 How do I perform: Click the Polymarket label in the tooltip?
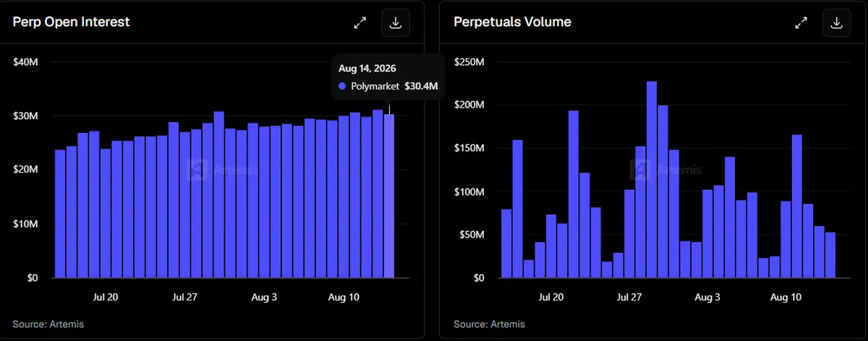(x=375, y=87)
